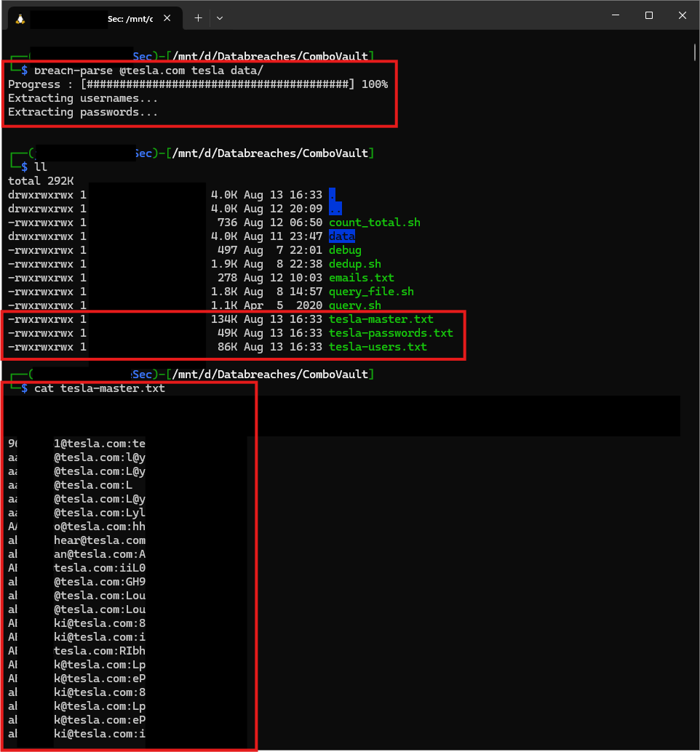Image resolution: width=700 pixels, height=752 pixels.
Task: Select the "Sec: /mnt/c" tab title
Action: tap(130, 18)
